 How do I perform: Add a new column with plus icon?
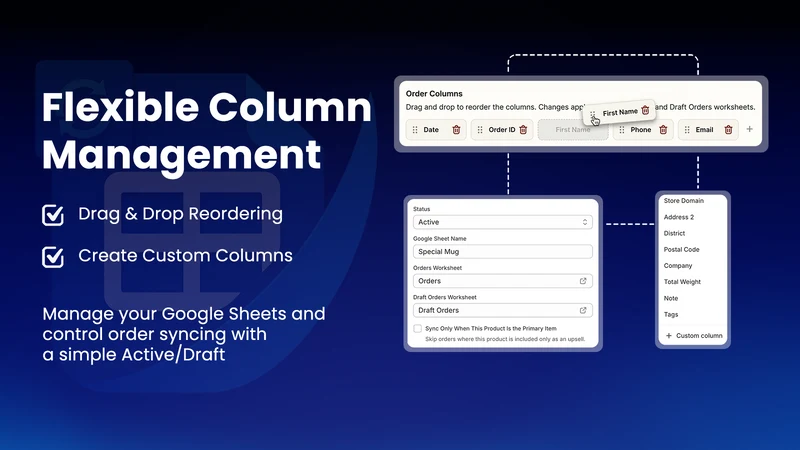click(x=749, y=129)
